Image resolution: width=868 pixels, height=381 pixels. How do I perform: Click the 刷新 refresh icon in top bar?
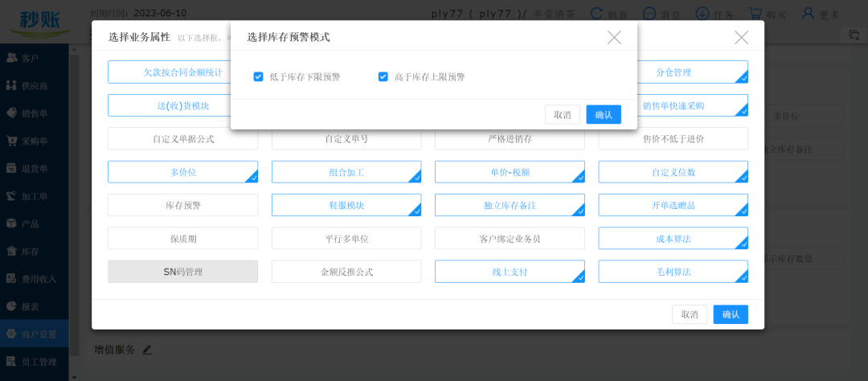click(598, 14)
